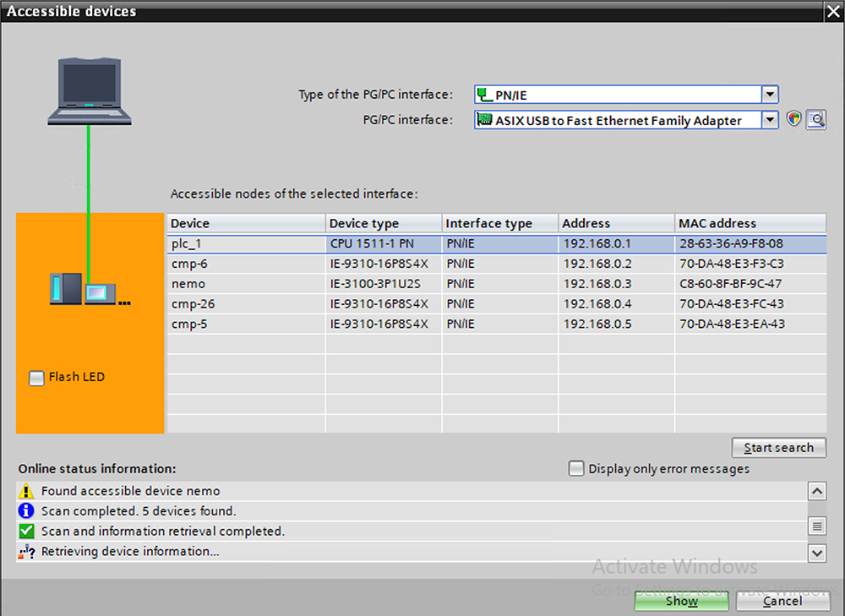Click the IE-9310-16P8S4X cell in cmp-26 row
The image size is (845, 616).
[384, 304]
